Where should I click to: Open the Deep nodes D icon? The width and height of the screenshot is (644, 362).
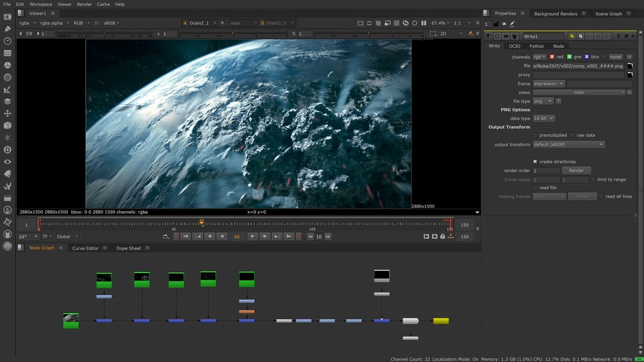(8, 150)
